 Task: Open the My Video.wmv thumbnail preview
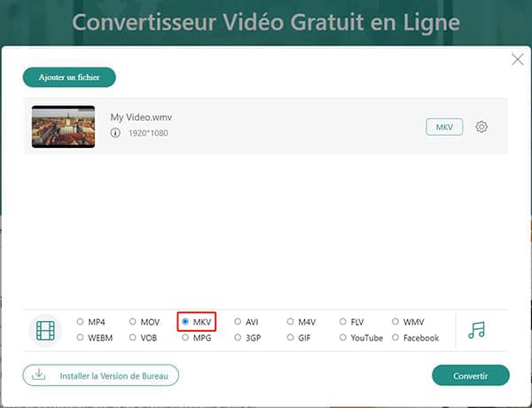point(64,127)
